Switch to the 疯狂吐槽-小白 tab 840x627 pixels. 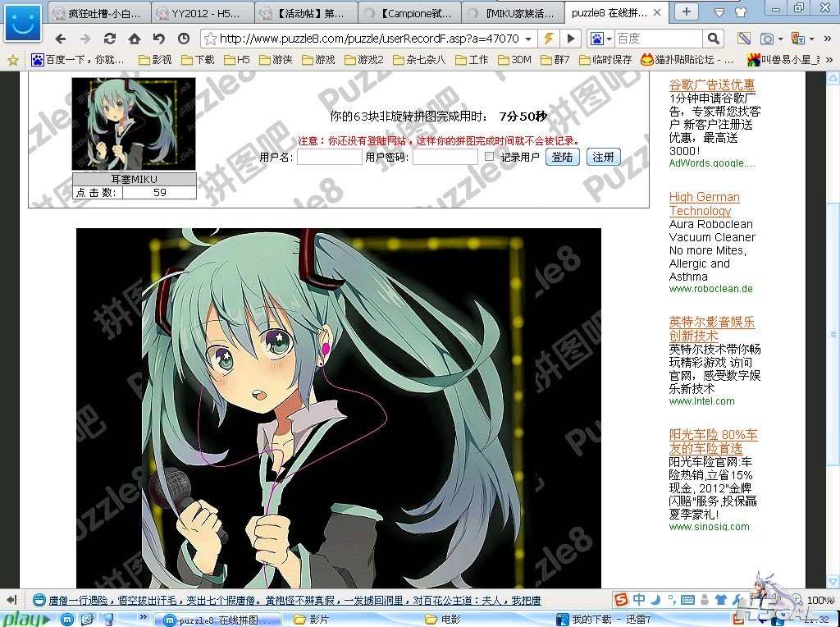pyautogui.click(x=98, y=13)
